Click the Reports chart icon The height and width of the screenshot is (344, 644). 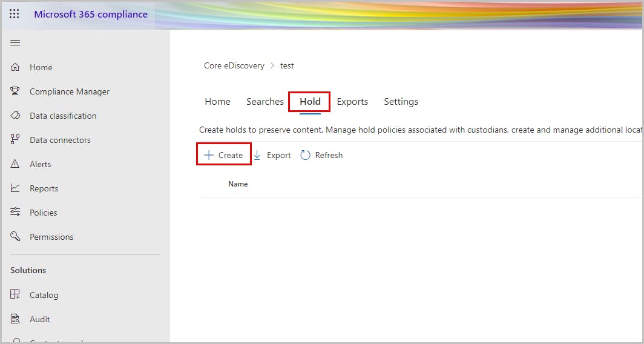coord(15,188)
